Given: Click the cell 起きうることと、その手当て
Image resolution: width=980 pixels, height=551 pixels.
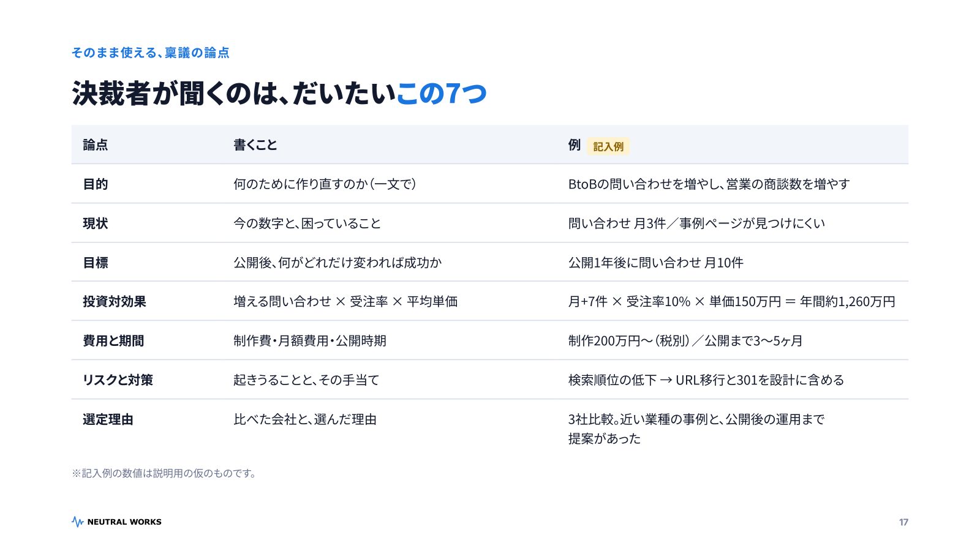Looking at the screenshot, I should pyautogui.click(x=306, y=380).
